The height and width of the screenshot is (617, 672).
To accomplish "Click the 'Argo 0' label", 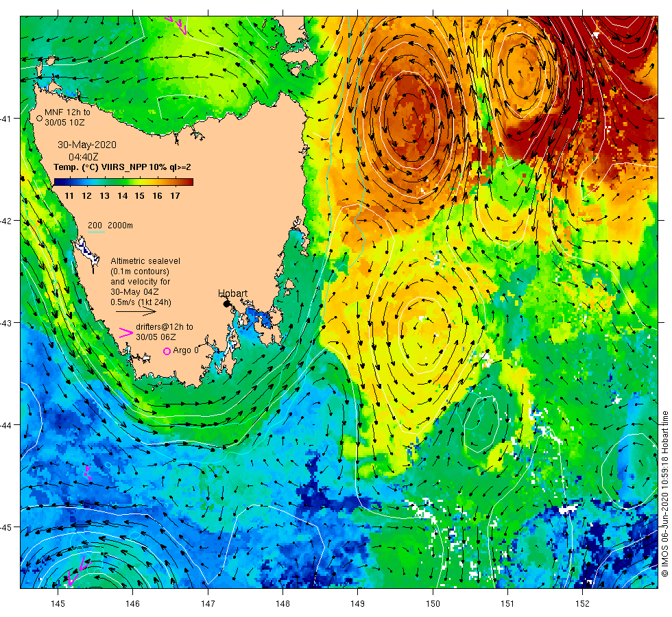I will tap(186, 350).
